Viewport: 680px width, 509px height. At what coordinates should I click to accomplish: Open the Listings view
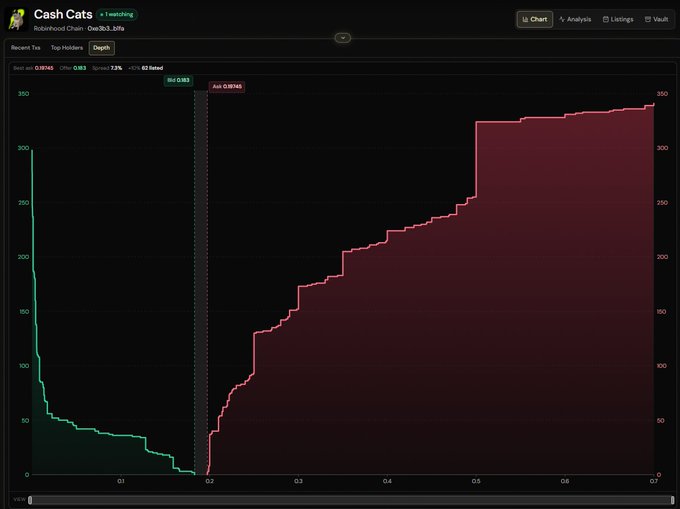618,20
